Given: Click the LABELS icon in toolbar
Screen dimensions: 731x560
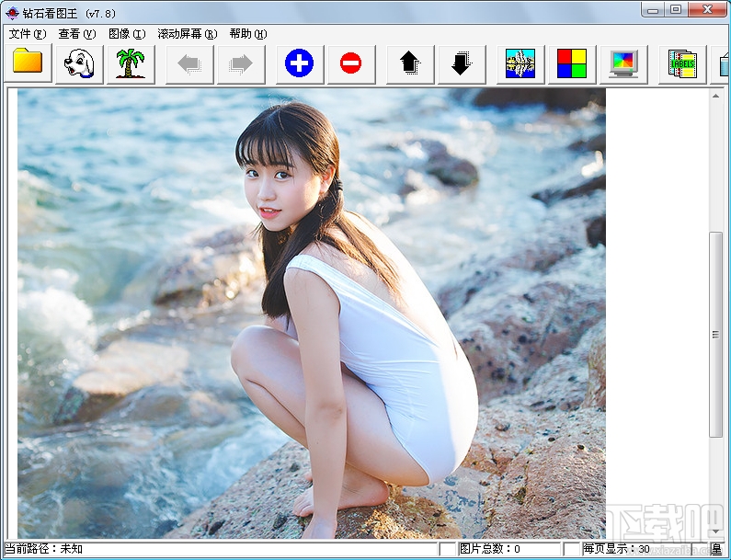Looking at the screenshot, I should click(x=682, y=63).
